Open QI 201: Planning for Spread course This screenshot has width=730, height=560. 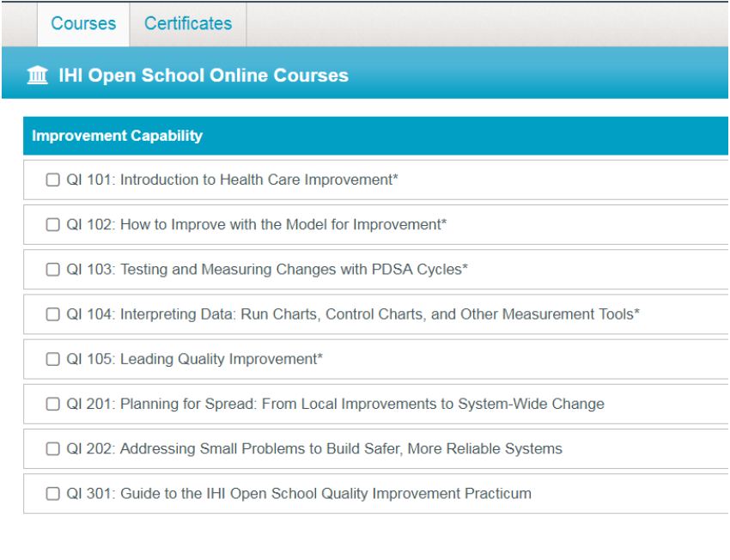click(335, 404)
